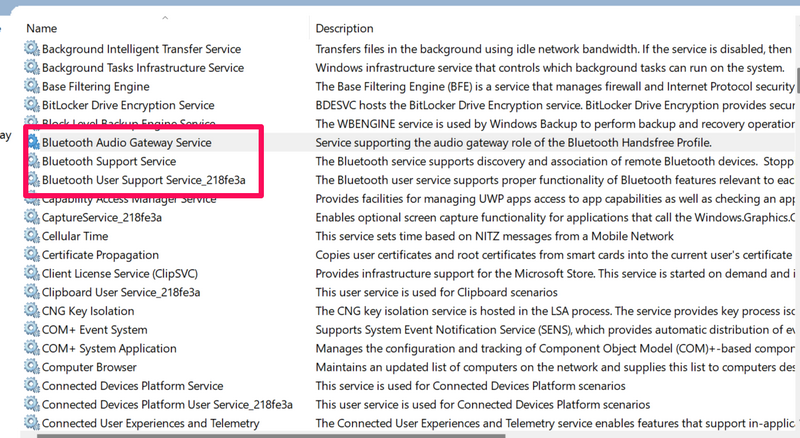Select Background Intelligent Transfer Service
The height and width of the screenshot is (438, 800).
pyautogui.click(x=141, y=49)
